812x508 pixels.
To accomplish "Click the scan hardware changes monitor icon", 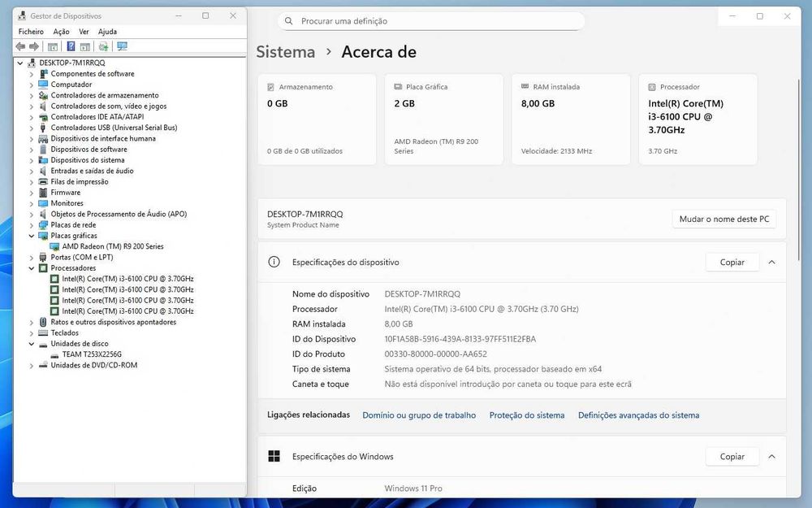I will click(123, 46).
